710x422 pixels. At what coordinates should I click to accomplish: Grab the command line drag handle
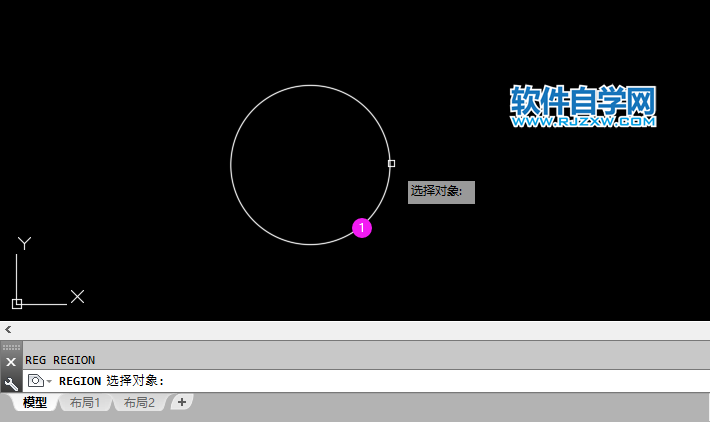point(11,347)
